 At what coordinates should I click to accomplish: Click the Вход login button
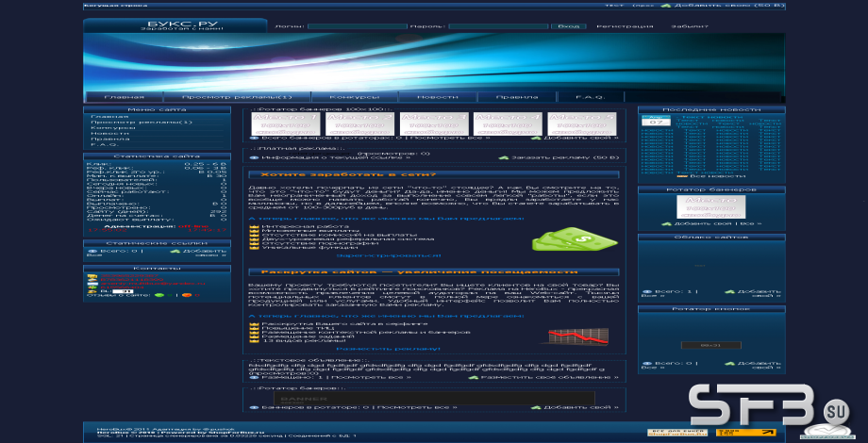pos(569,26)
